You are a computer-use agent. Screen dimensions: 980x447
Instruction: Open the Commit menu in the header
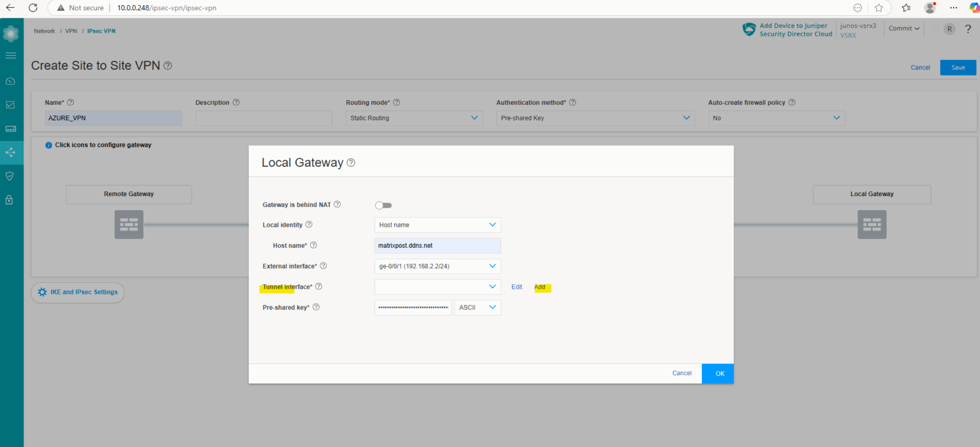(903, 28)
